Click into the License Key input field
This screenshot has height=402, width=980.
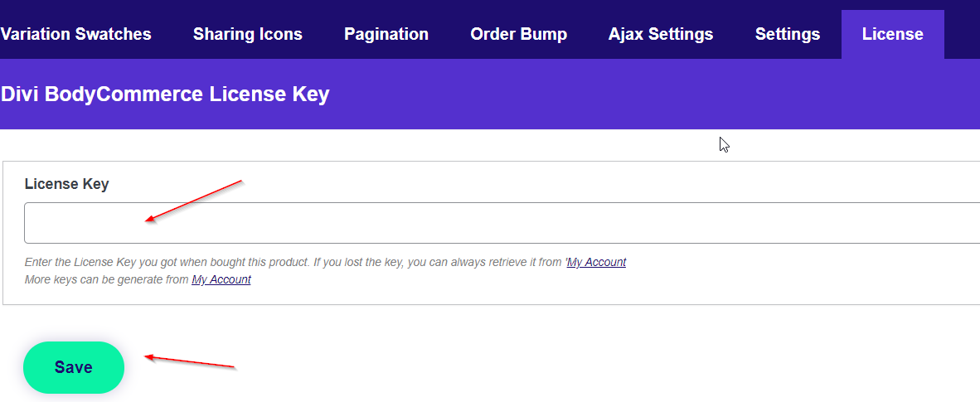[497, 223]
